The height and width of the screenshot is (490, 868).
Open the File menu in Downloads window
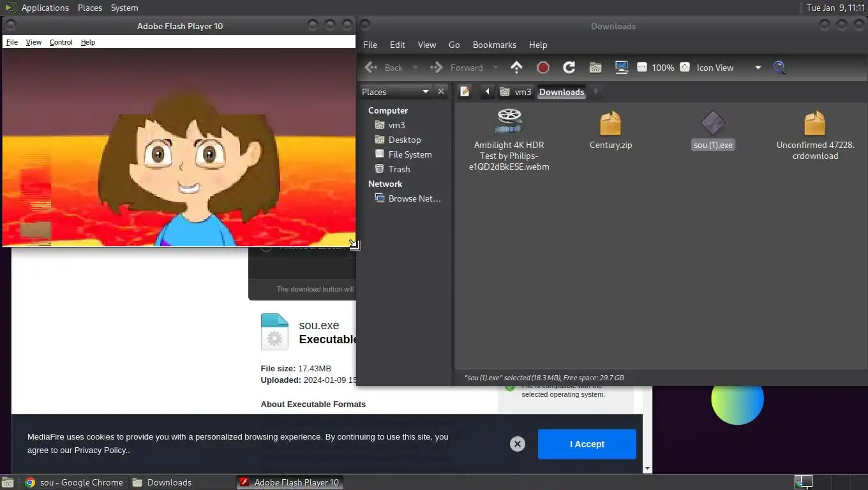[x=370, y=45]
